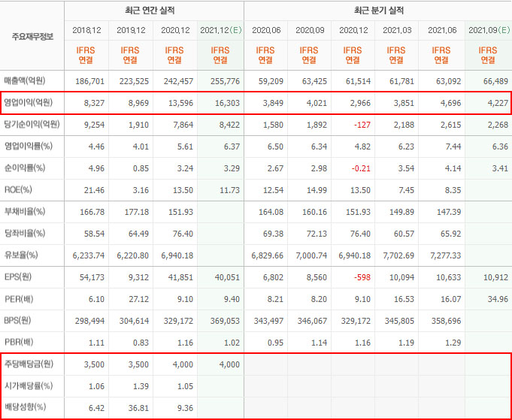512x420 pixels.
Task: Click the 최근 연간 실적 header
Action: tap(150, 11)
